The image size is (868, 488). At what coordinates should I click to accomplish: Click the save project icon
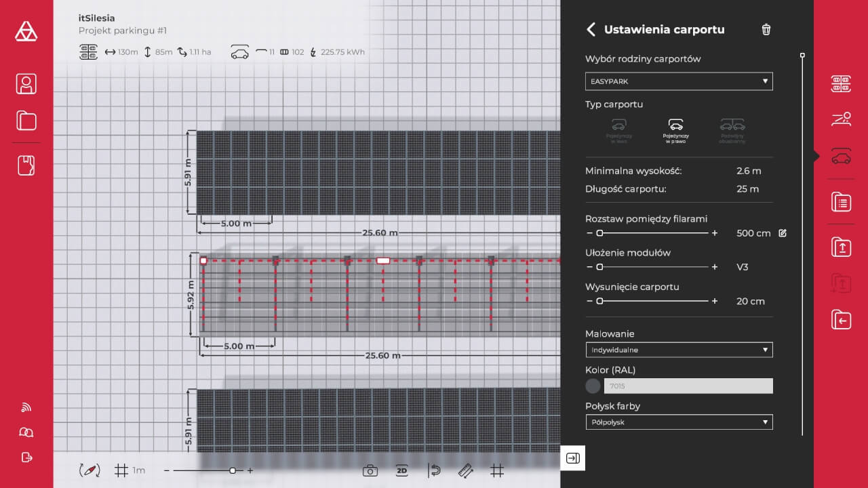(26, 165)
